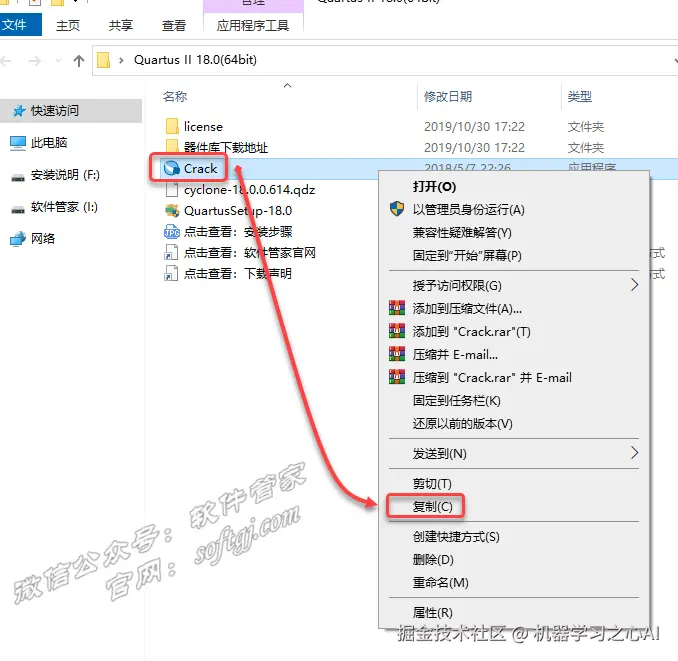Click the back navigation arrow

click(6, 61)
